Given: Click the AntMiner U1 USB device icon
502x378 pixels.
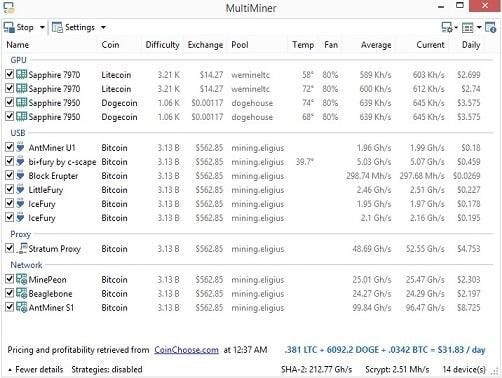Looking at the screenshot, I should tap(21, 147).
